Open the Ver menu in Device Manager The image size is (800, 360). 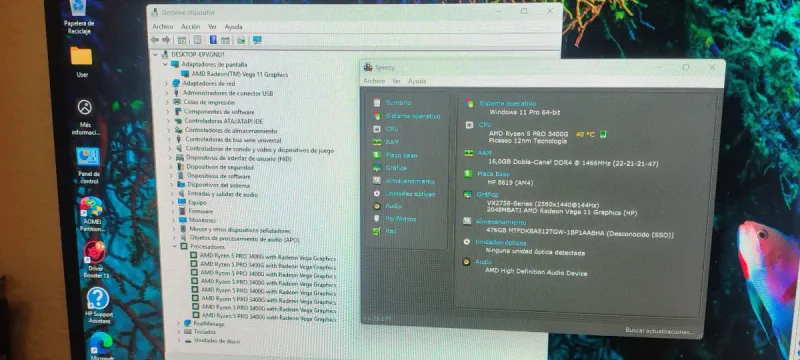tap(213, 27)
